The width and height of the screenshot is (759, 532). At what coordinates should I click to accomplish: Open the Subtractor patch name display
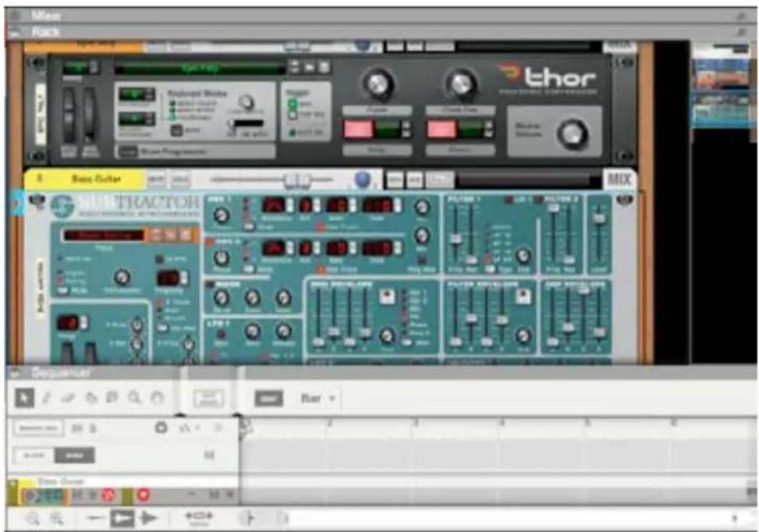tap(103, 236)
